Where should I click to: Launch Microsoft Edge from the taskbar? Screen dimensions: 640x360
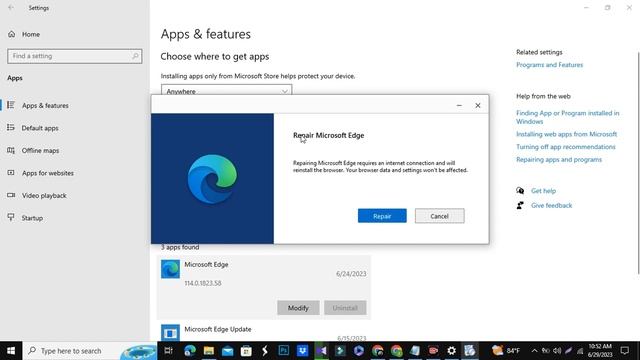190,351
